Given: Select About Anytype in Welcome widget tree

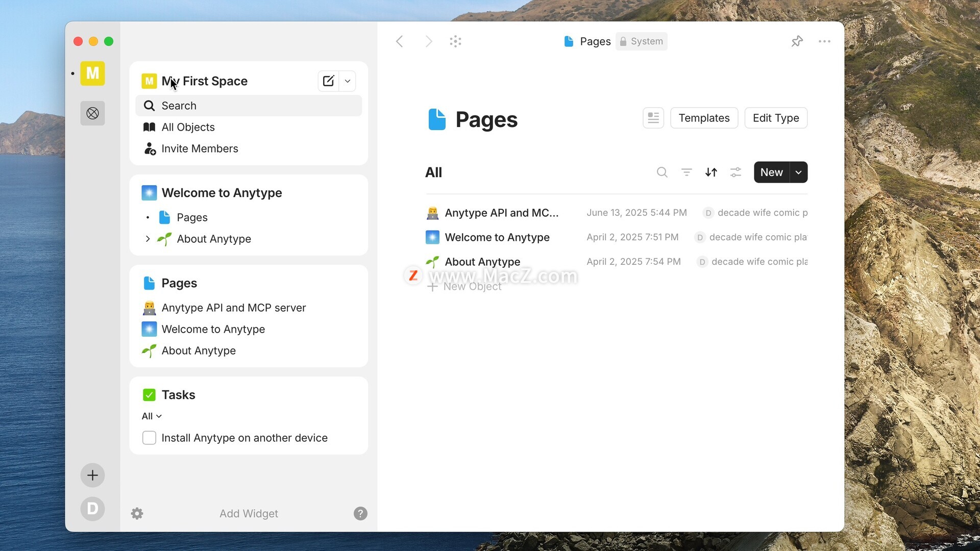Looking at the screenshot, I should click(214, 239).
